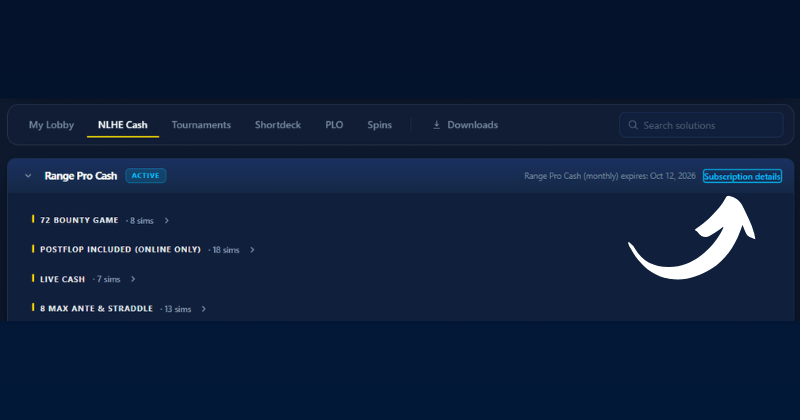
Task: Open the Shortdeck tab
Action: point(278,125)
